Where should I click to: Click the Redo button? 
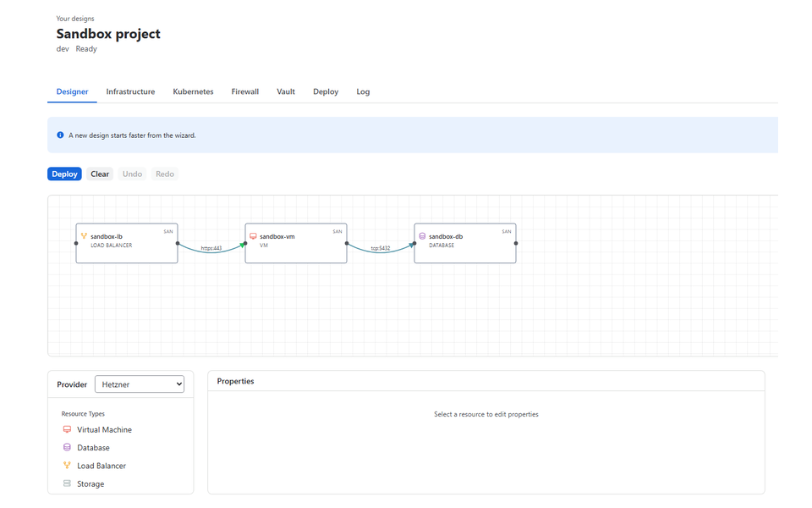(x=165, y=174)
